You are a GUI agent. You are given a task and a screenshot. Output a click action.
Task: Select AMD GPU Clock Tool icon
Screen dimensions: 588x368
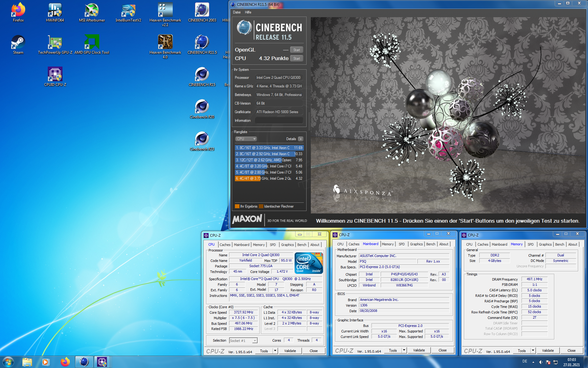pyautogui.click(x=92, y=44)
